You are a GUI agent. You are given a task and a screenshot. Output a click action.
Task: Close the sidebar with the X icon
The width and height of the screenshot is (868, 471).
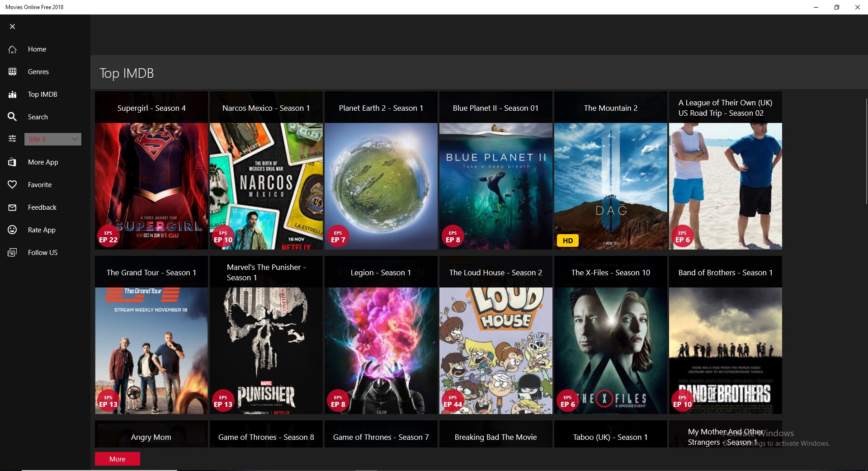click(12, 27)
